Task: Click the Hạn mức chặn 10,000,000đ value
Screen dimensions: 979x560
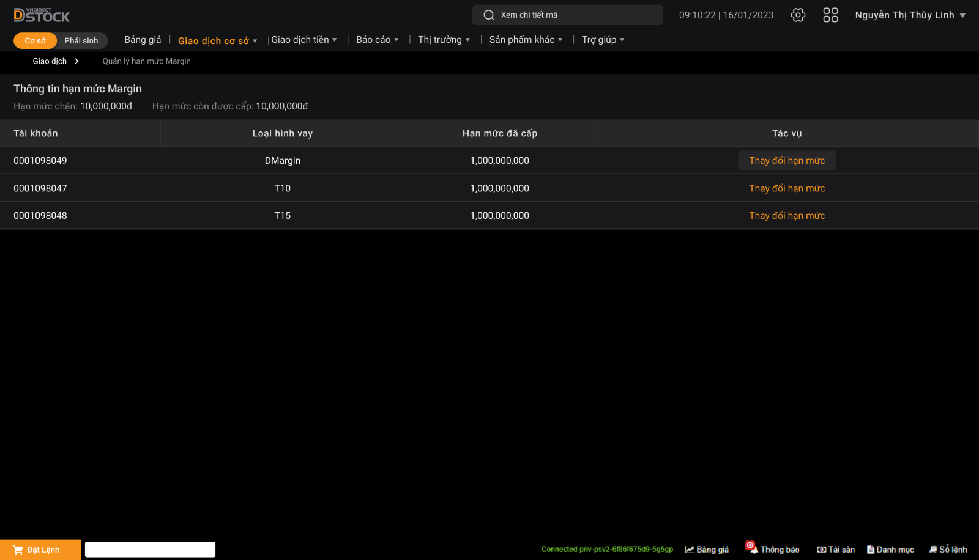Action: tap(106, 106)
